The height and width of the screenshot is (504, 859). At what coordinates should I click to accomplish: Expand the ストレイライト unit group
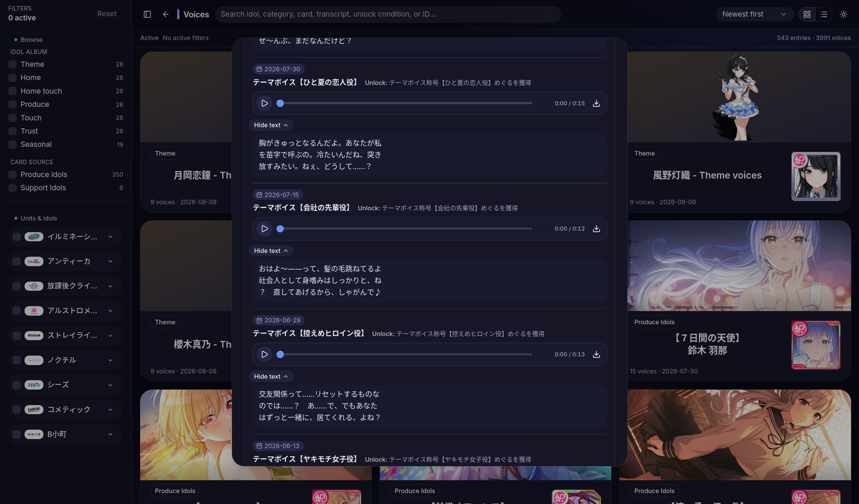point(110,336)
